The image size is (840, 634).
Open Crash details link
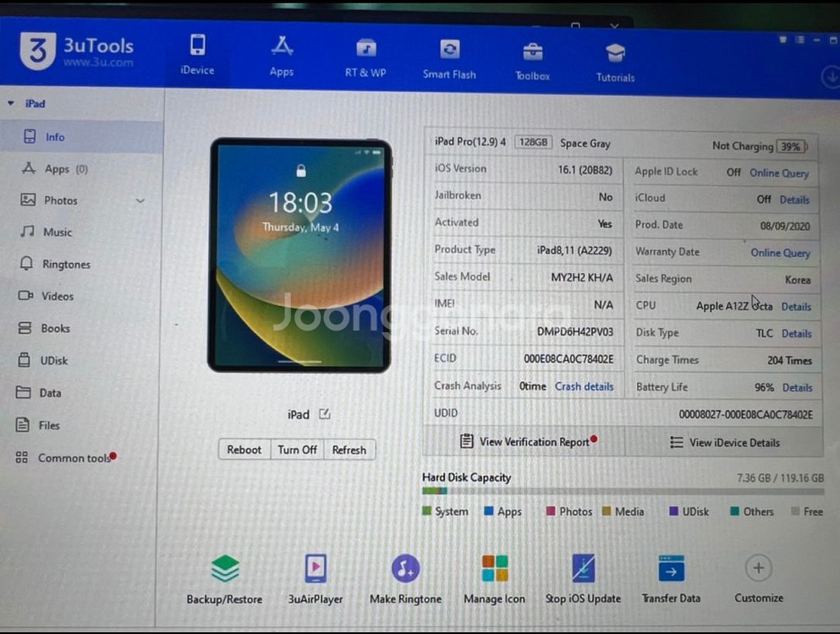pos(584,386)
